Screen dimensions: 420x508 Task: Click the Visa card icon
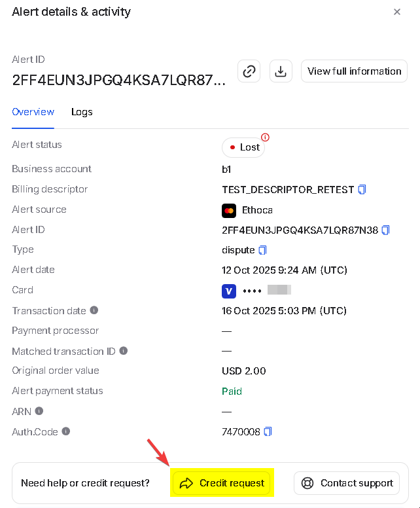point(229,290)
